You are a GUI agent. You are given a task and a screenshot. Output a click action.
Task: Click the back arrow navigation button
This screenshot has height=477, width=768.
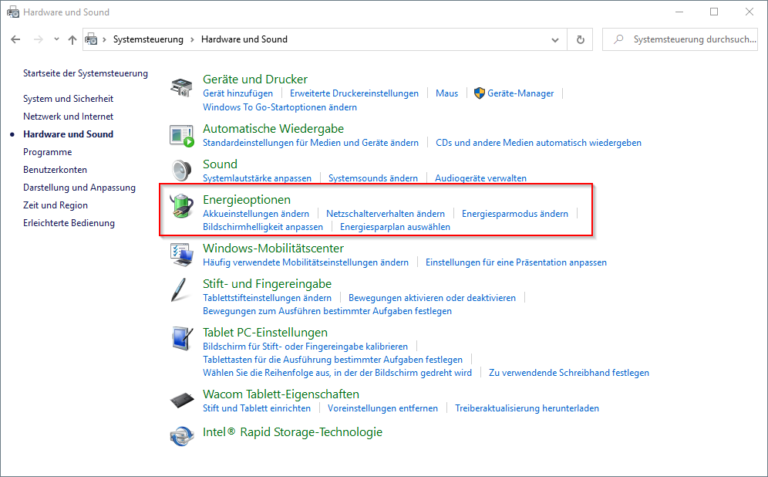point(16,40)
